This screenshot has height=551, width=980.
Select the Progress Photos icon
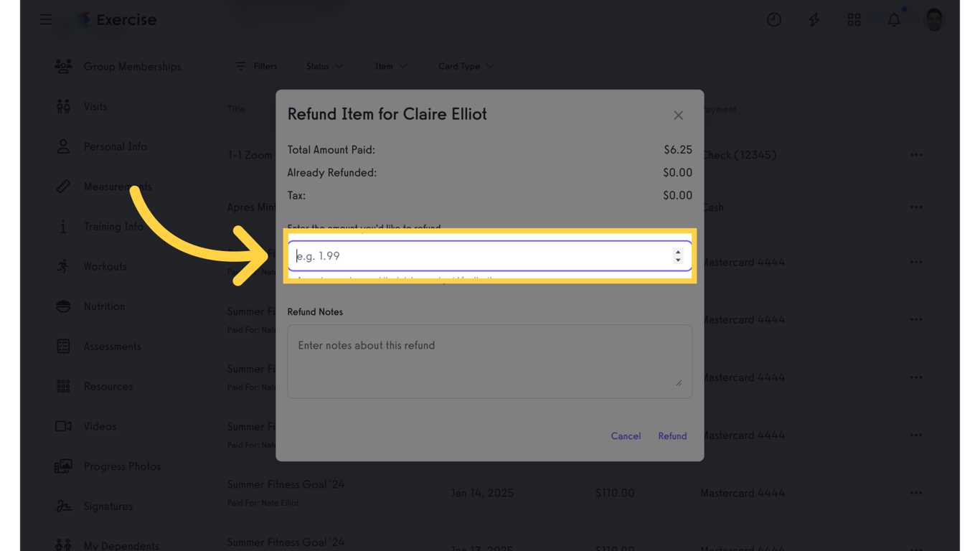point(63,466)
